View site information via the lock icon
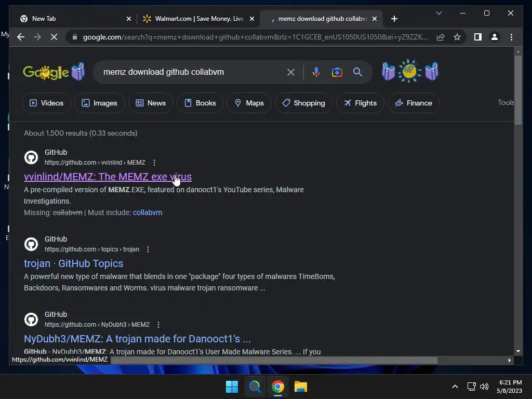The image size is (532, 399). click(75, 37)
